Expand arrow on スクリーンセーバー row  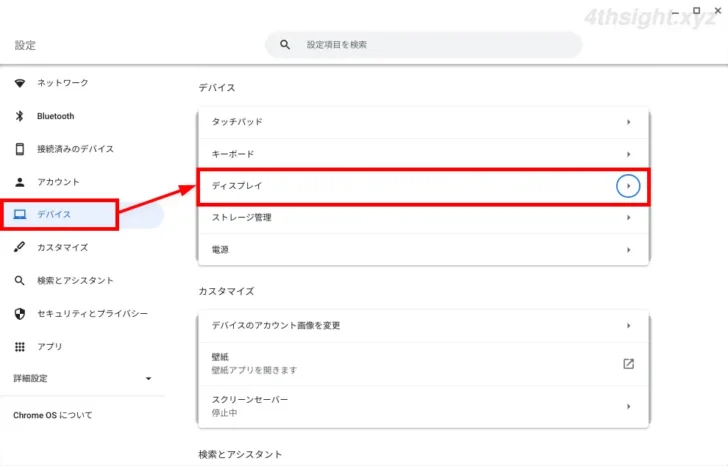tap(628, 407)
